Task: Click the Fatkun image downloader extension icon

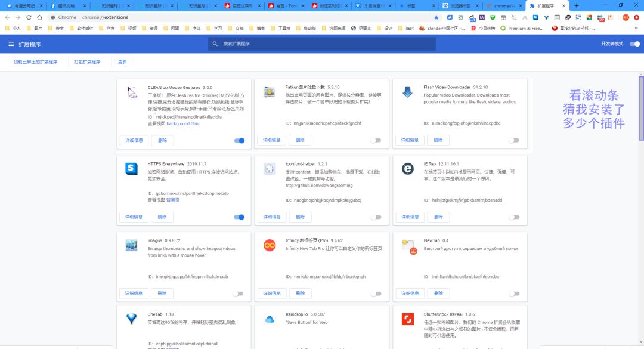Action: point(270,92)
